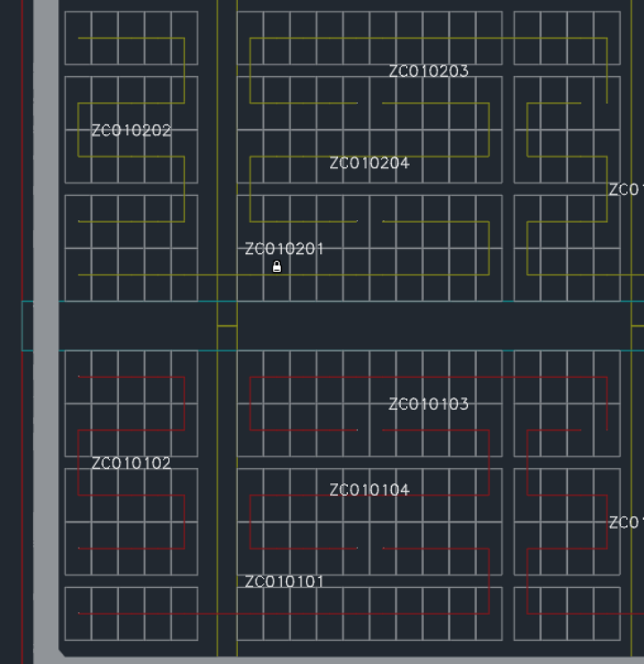This screenshot has height=664, width=644.
Task: Click the ZC010201 label above the lock
Action: [x=284, y=249]
